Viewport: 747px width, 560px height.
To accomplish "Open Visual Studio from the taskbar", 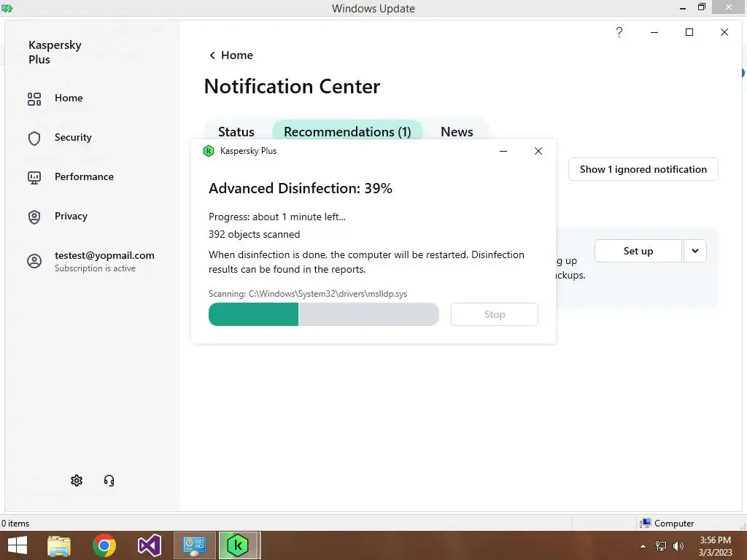I will pos(149,545).
